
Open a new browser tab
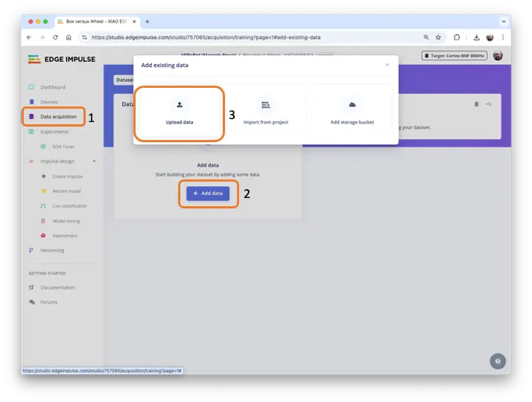[x=147, y=22]
